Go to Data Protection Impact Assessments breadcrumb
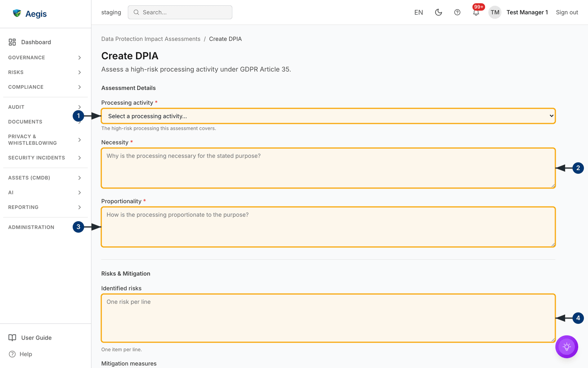Image resolution: width=588 pixels, height=368 pixels. pyautogui.click(x=151, y=39)
